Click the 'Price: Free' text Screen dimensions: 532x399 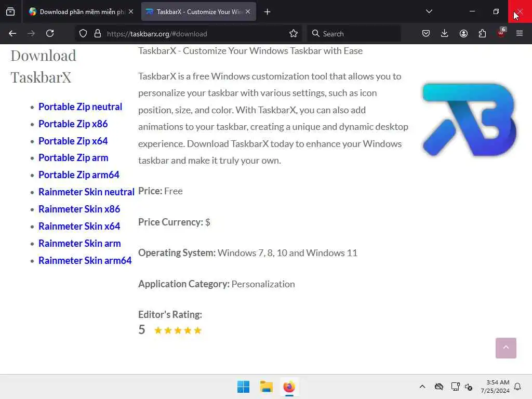click(x=160, y=191)
